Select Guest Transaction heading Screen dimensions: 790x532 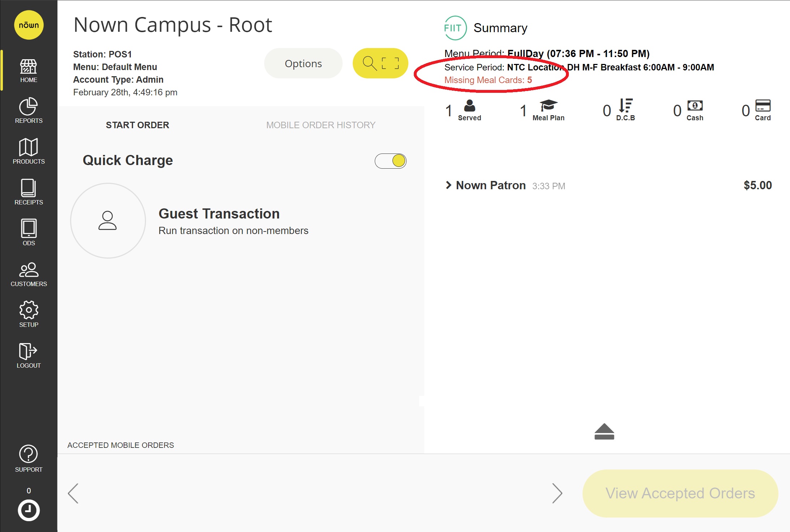click(x=219, y=213)
